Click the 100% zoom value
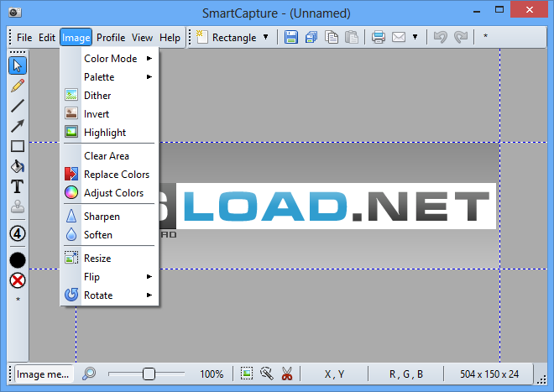The image size is (554, 392). 212,374
